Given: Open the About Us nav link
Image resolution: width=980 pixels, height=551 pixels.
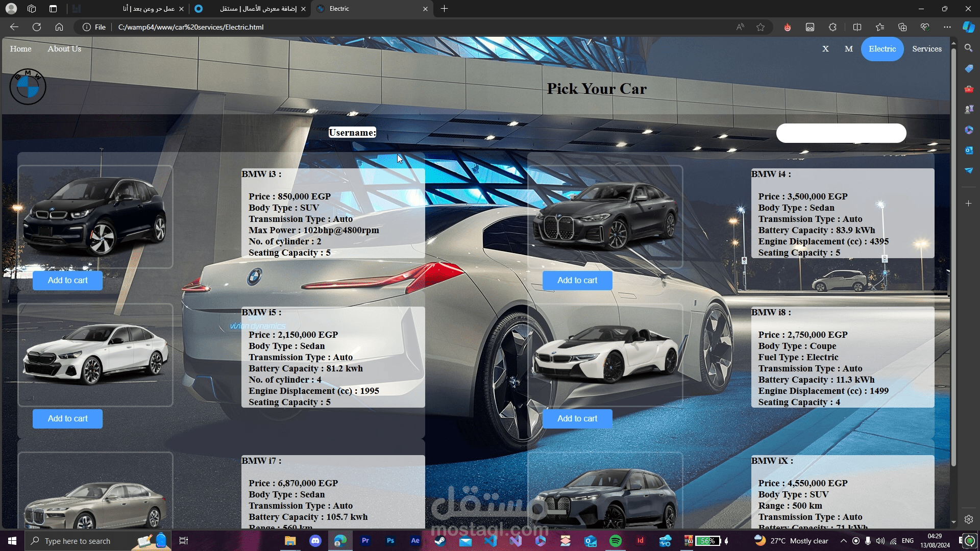Looking at the screenshot, I should point(64,49).
